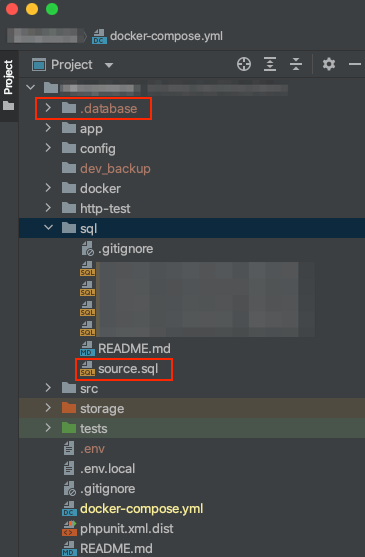Click the Expand All icon in Project toolbar
The image size is (365, 557).
click(270, 64)
